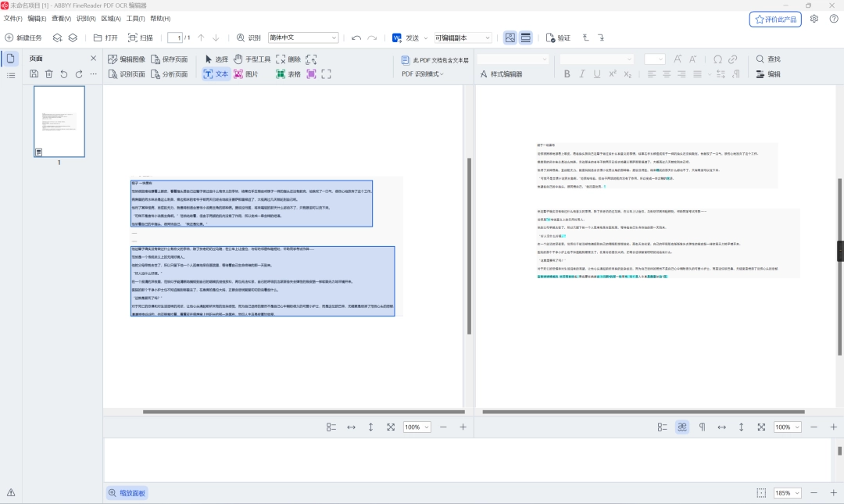Click the rotate left icon in the 页面 panel
This screenshot has width=844, height=504.
click(x=64, y=73)
